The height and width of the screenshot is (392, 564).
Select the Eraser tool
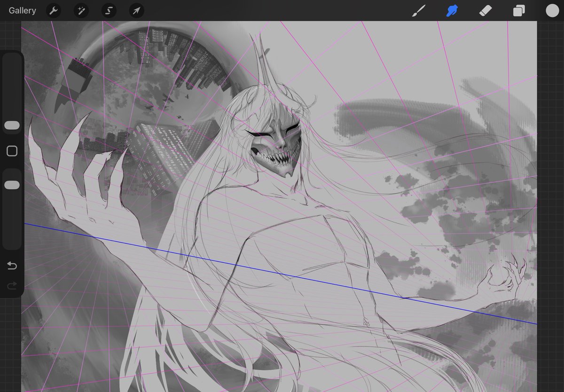[486, 11]
